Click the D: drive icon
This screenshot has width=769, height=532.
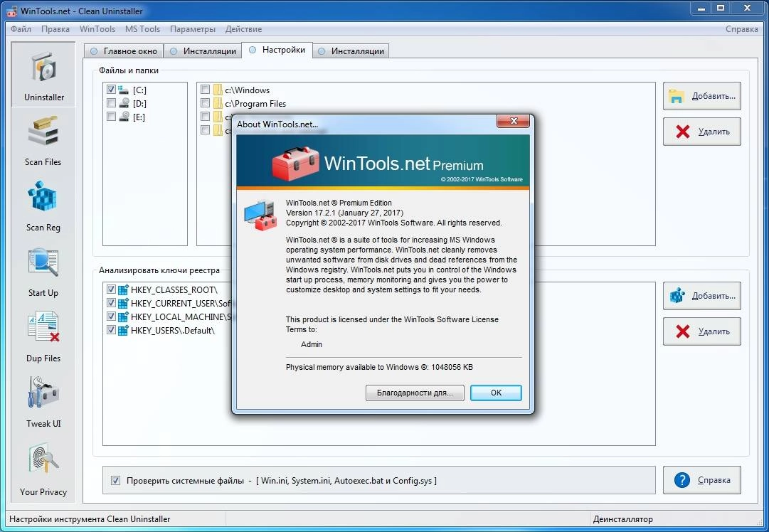click(124, 103)
